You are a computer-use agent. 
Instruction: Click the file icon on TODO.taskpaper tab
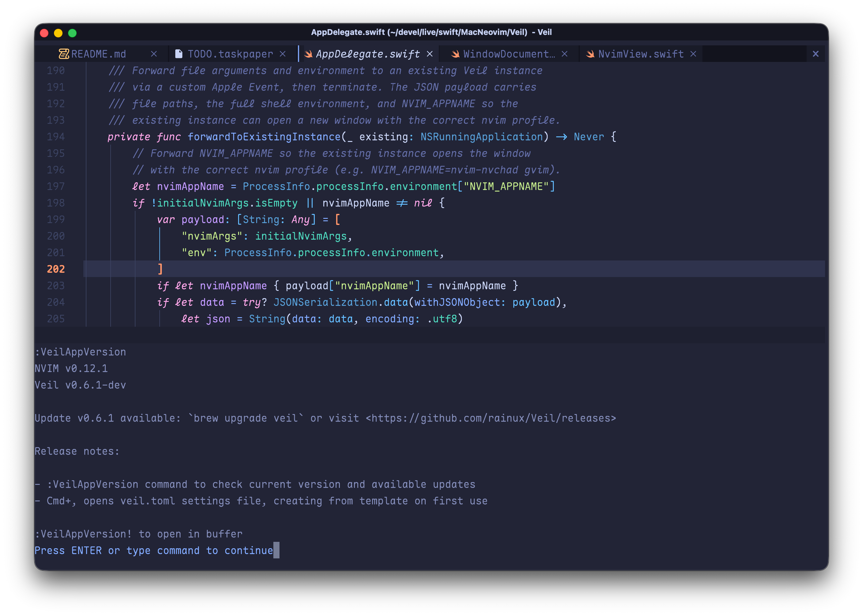tap(179, 54)
